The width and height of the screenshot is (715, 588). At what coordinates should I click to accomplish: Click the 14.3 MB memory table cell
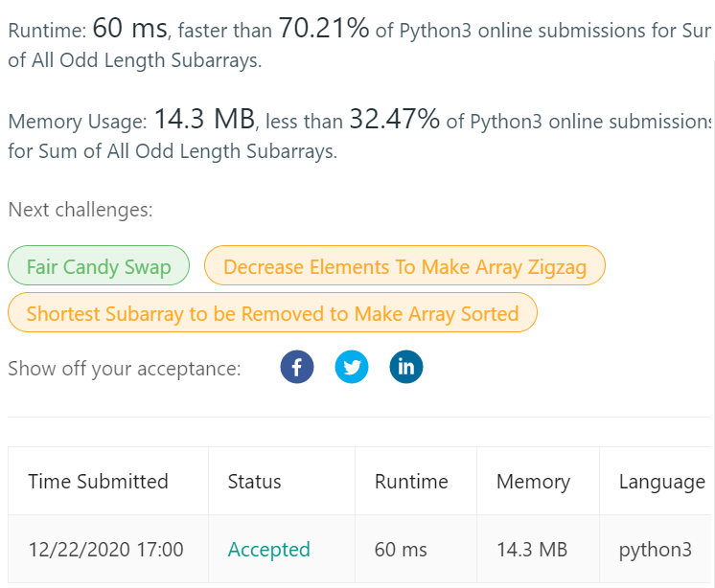point(532,550)
